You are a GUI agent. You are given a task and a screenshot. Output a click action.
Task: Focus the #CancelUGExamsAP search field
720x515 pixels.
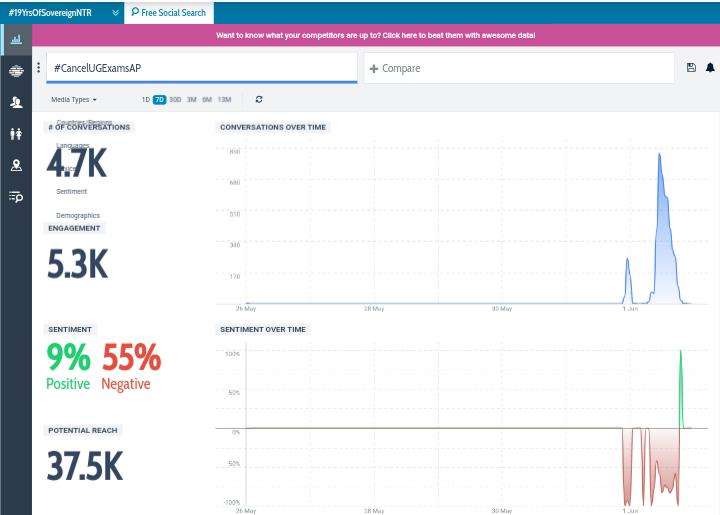(x=202, y=68)
